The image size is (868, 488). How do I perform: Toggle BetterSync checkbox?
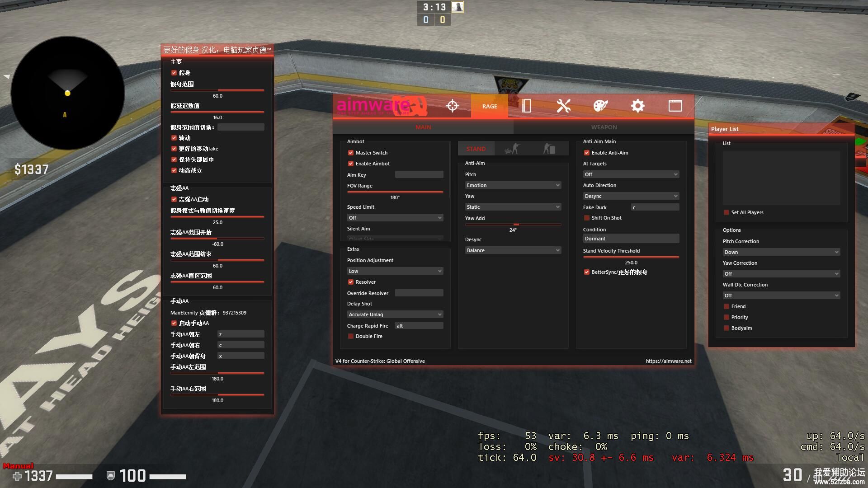586,272
